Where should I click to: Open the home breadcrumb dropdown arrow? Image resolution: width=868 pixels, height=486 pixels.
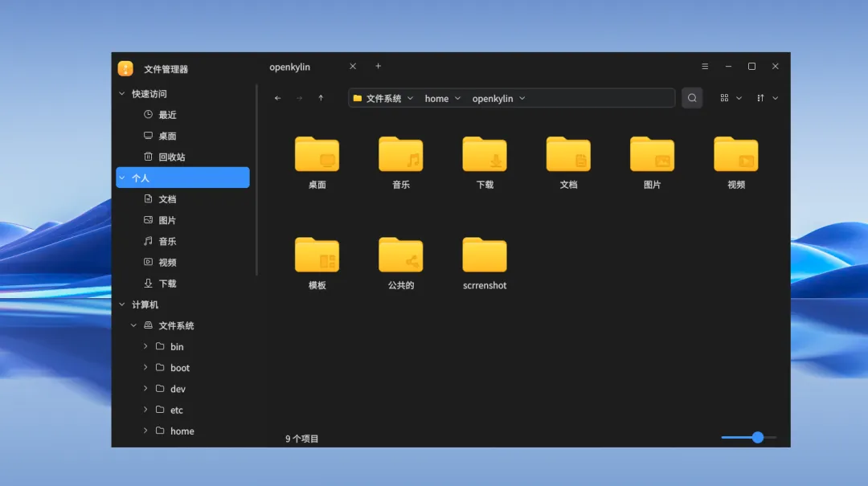pos(458,98)
